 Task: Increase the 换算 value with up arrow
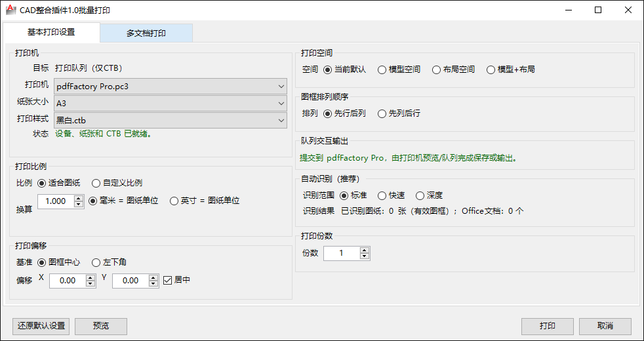79,198
